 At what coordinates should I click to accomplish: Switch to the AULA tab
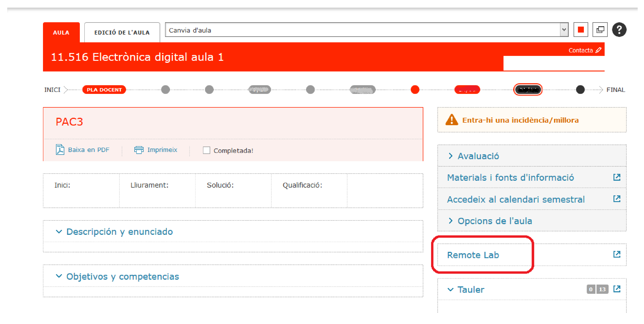tap(61, 33)
